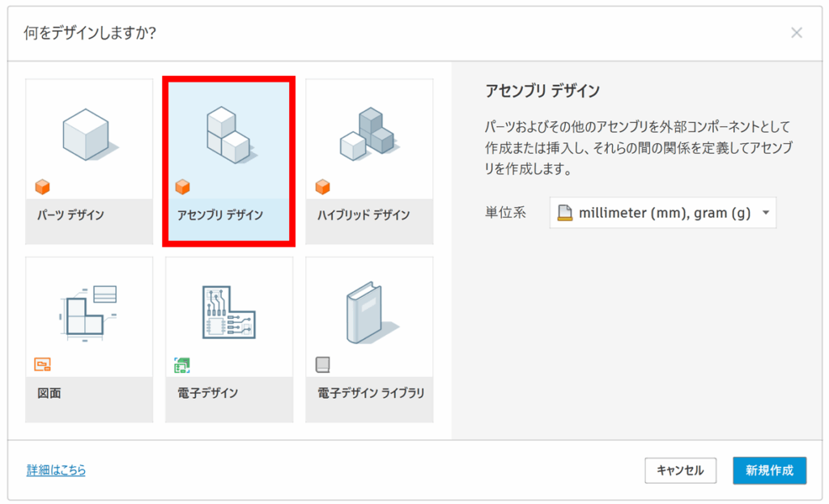Viewport: 829px width, 504px height.
Task: Open the 詳細はこちら link
Action: point(56,470)
